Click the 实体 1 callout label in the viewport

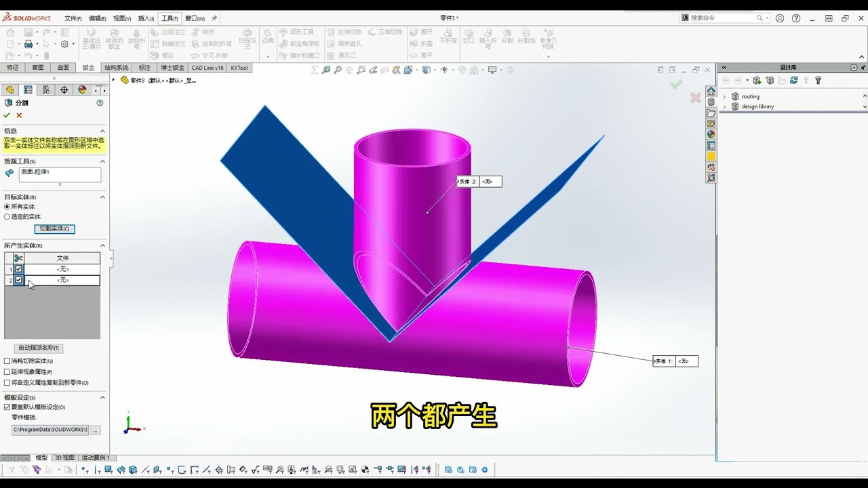675,361
